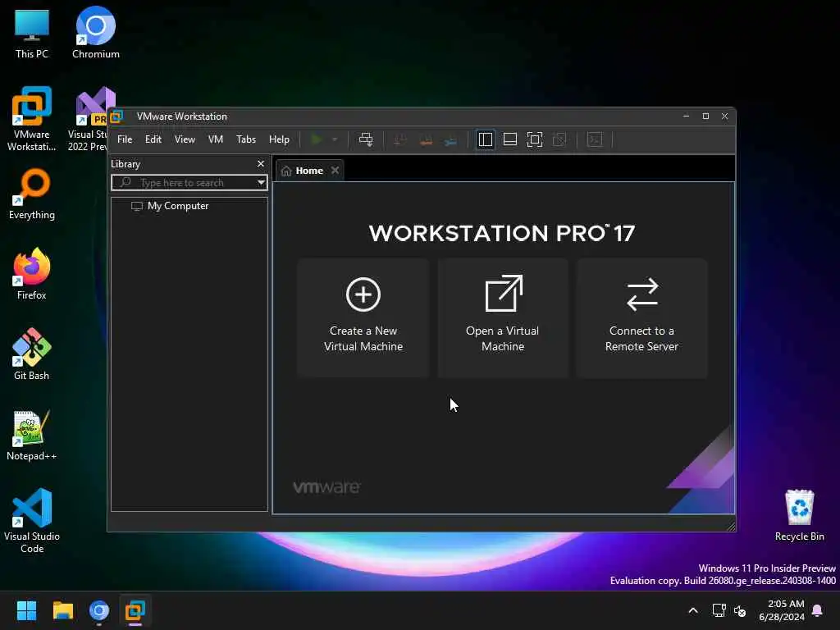The width and height of the screenshot is (840, 630).
Task: Click the muted volume tray icon
Action: click(740, 610)
